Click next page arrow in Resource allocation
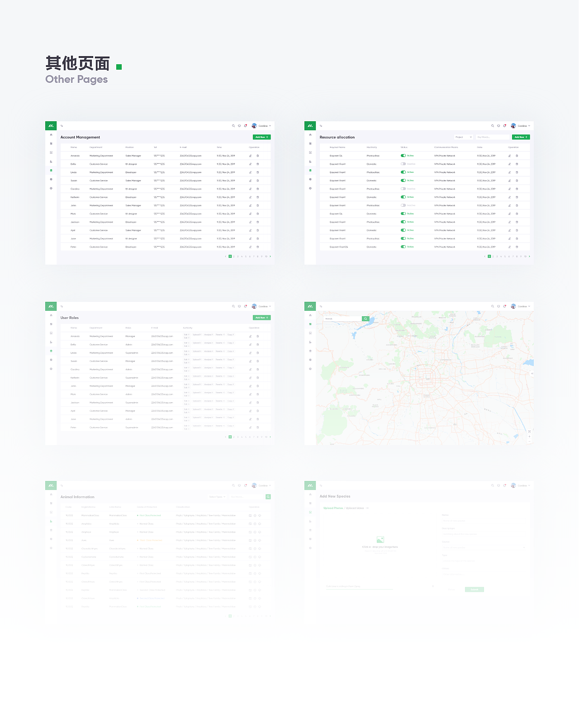 tap(530, 257)
